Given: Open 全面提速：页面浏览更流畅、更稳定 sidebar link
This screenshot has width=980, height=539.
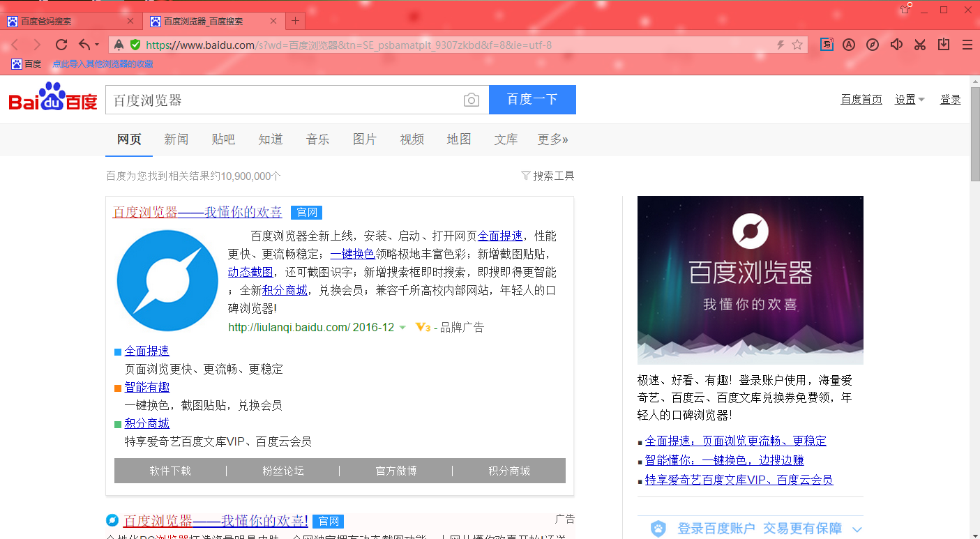Looking at the screenshot, I should (736, 441).
